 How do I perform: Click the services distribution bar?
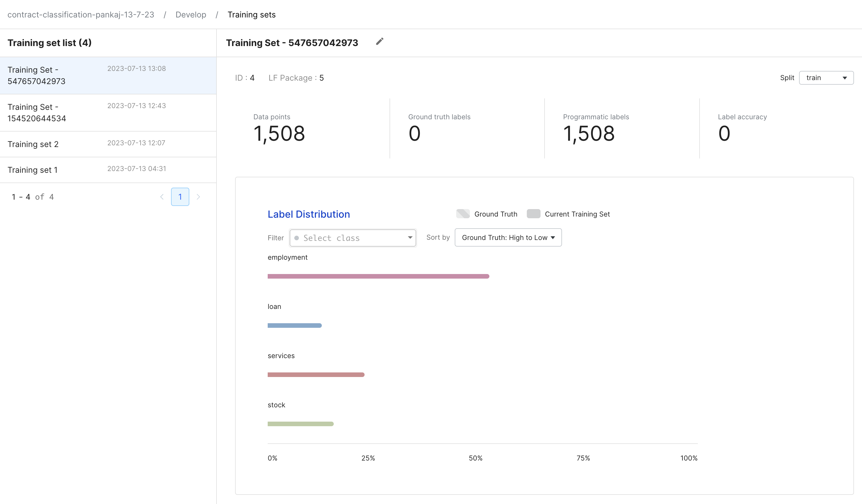click(316, 375)
